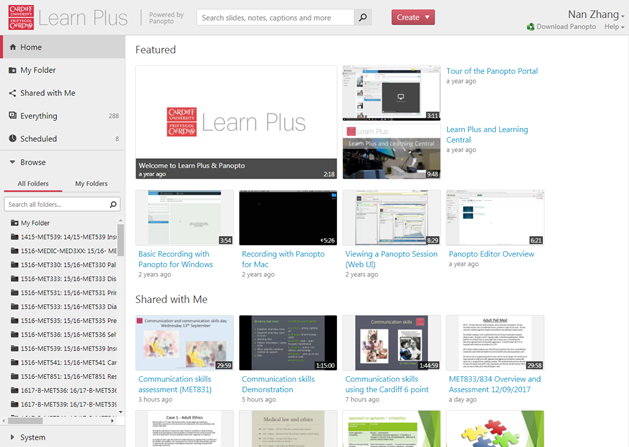This screenshot has height=447, width=629.
Task: Click folder icon for 1516-MET333
Action: point(14,278)
